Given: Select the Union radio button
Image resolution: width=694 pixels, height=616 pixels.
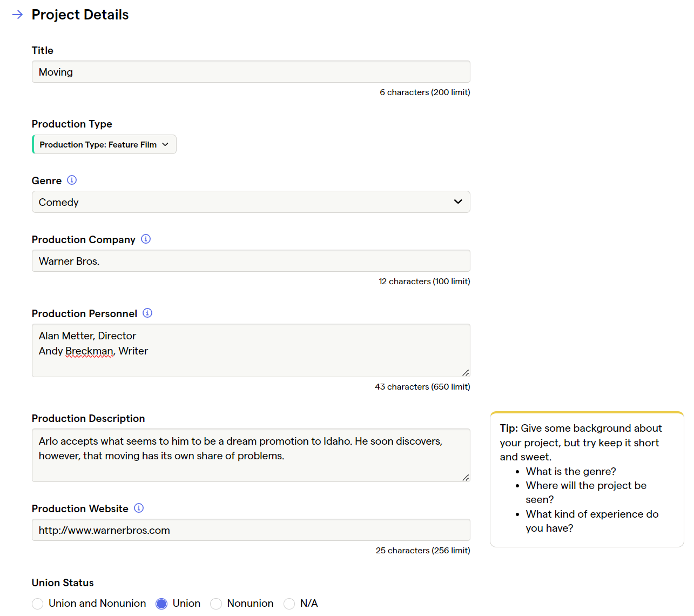Looking at the screenshot, I should pos(161,604).
